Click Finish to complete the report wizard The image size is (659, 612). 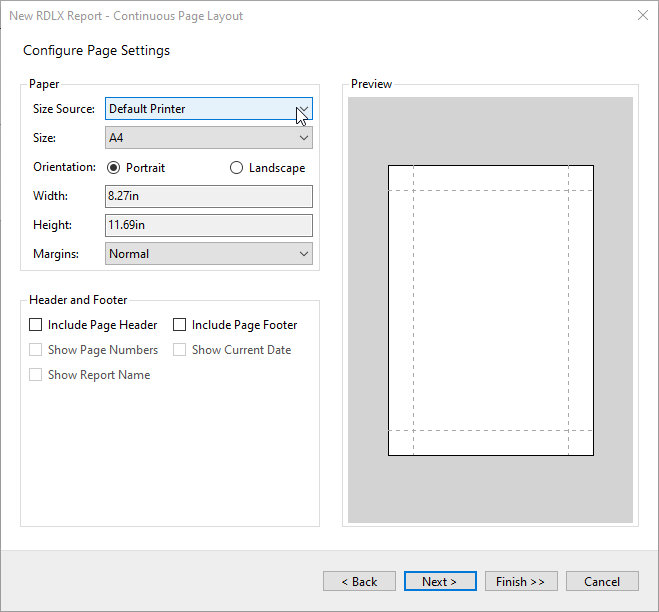[x=521, y=581]
